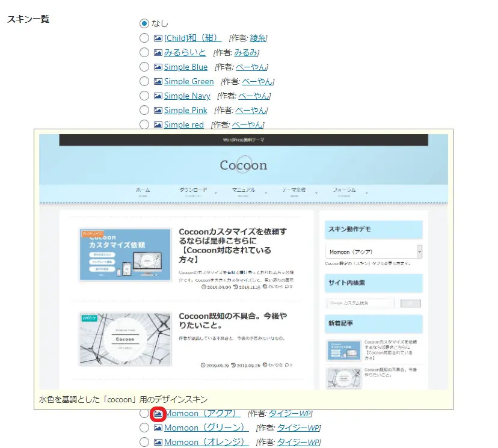Visit author タイジーWP link beside Momoon（グリーン）

[x=298, y=428]
